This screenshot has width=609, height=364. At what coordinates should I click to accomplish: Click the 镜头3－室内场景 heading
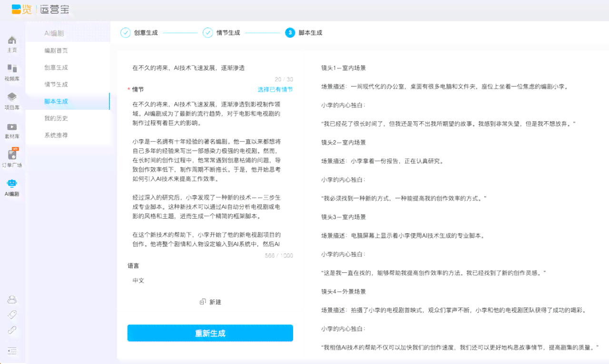[344, 217]
